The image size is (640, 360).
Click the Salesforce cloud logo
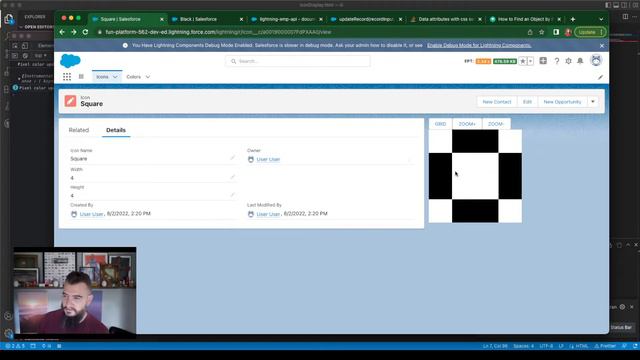70,61
